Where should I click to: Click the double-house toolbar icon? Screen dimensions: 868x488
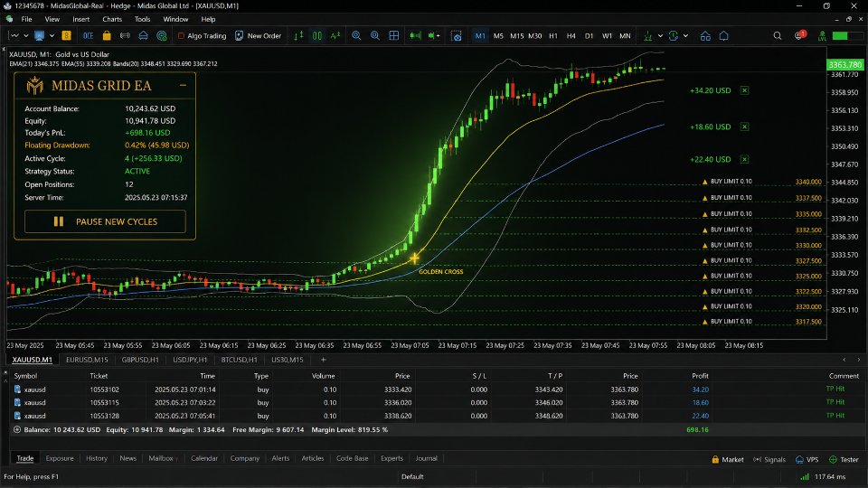pyautogui.click(x=705, y=35)
